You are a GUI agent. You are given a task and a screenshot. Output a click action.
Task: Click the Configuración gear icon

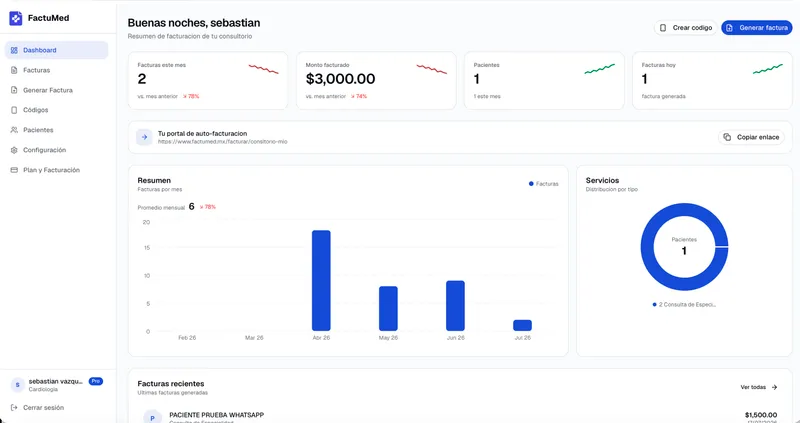point(14,150)
